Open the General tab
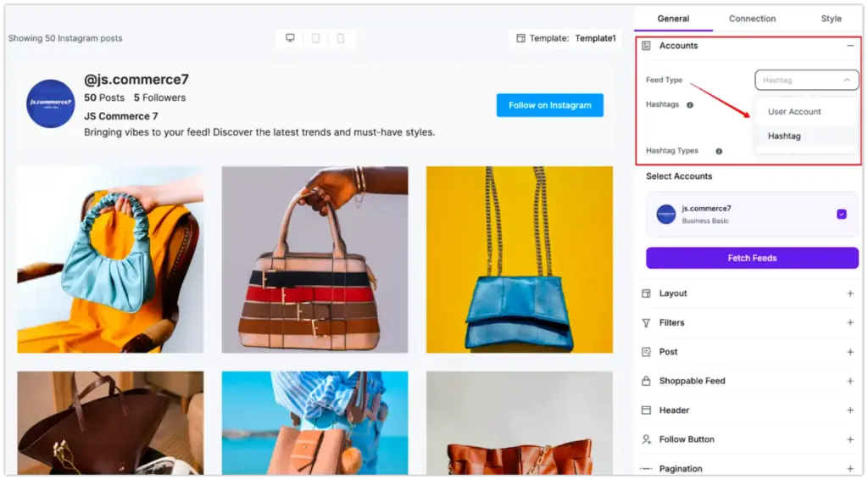The width and height of the screenshot is (868, 480). click(x=673, y=19)
